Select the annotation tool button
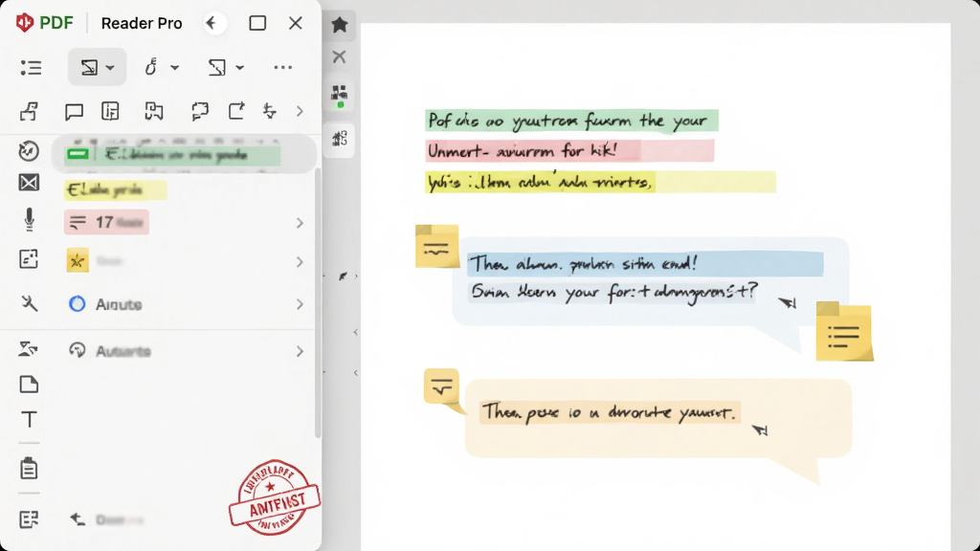Image resolution: width=980 pixels, height=551 pixels. pos(89,67)
